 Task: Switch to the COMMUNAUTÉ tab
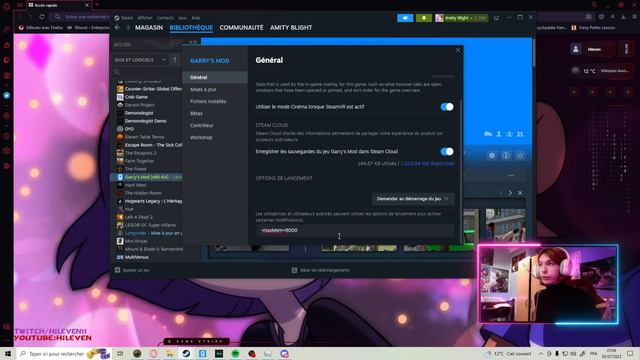(x=241, y=27)
